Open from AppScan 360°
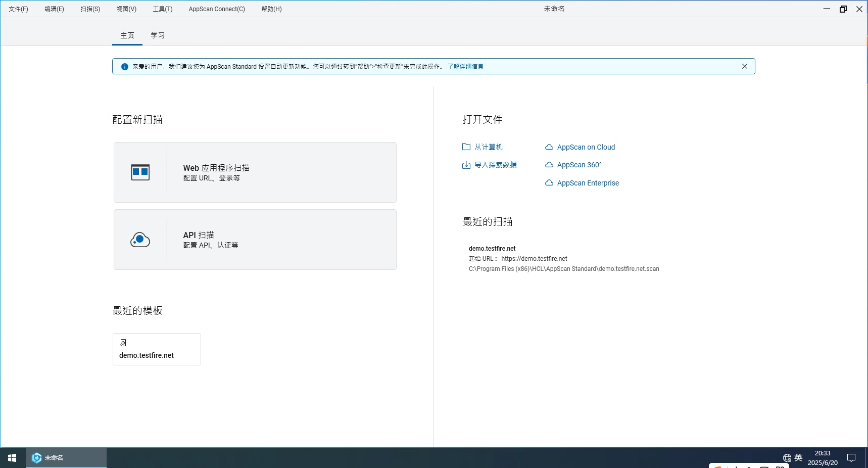The height and width of the screenshot is (468, 868). pyautogui.click(x=580, y=165)
